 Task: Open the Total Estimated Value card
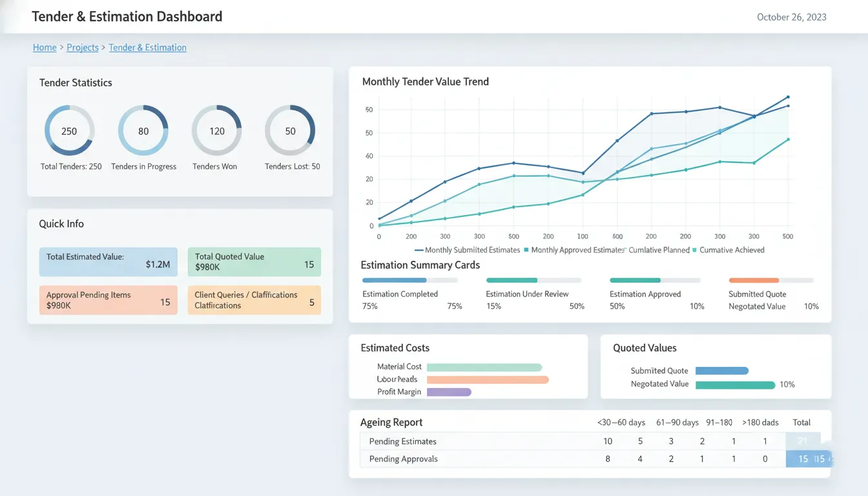pos(108,262)
